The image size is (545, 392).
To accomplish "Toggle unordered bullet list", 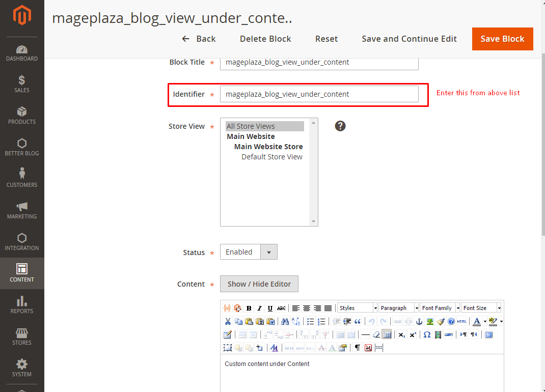I will (x=310, y=321).
